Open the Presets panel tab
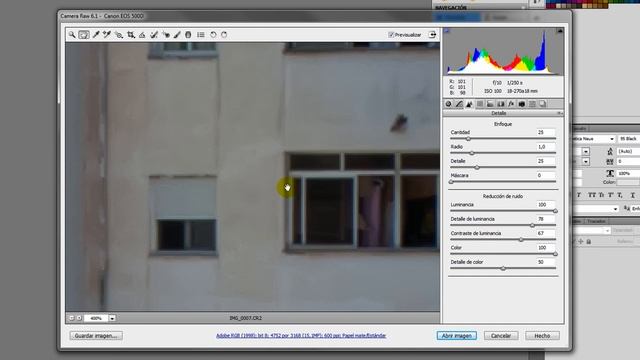This screenshot has width=640, height=360. tap(532, 104)
